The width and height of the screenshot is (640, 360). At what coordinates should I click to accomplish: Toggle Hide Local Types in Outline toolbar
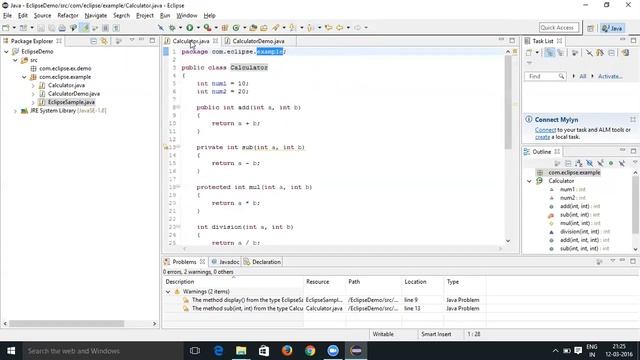622,163
